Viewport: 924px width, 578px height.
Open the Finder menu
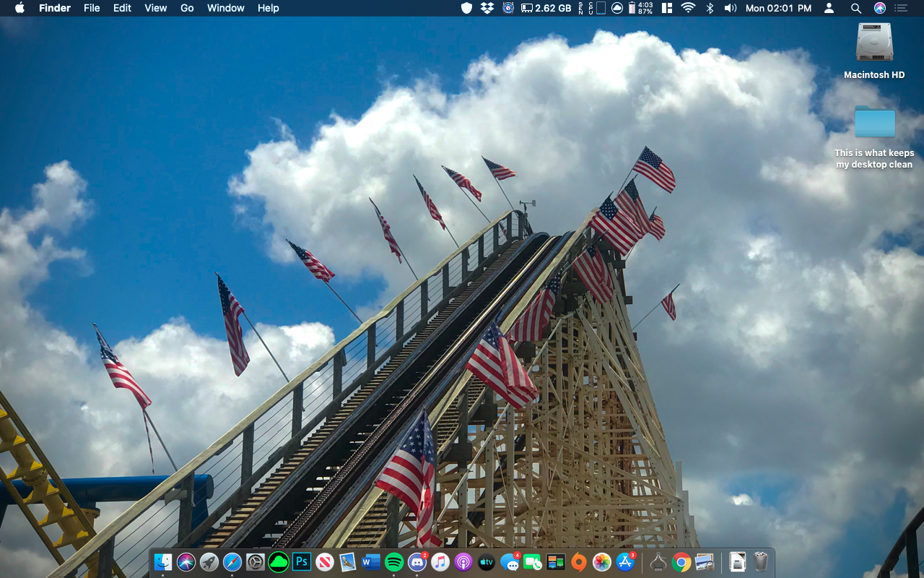55,8
